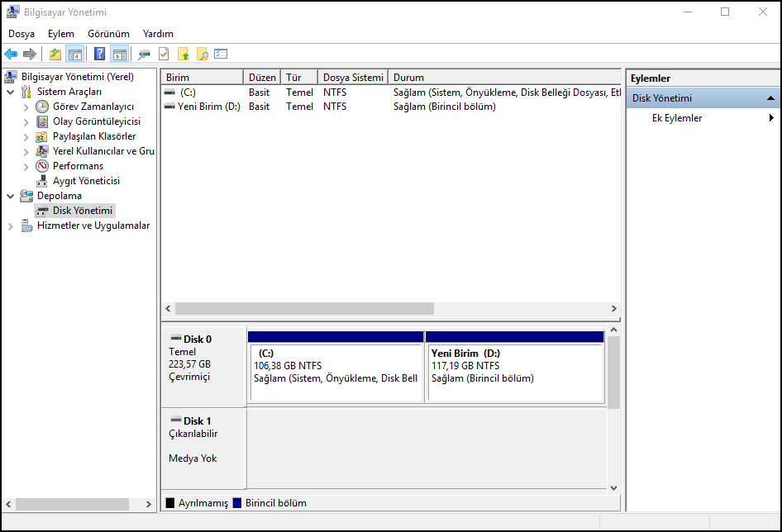
Task: Sort by the Düzen column header
Action: tap(262, 78)
